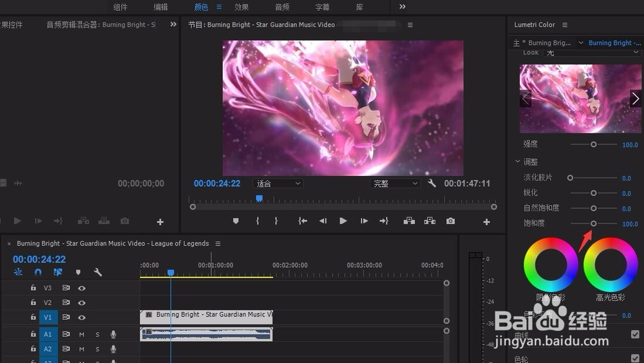Toggle A1 track lock
The image size is (644, 363).
tap(33, 334)
